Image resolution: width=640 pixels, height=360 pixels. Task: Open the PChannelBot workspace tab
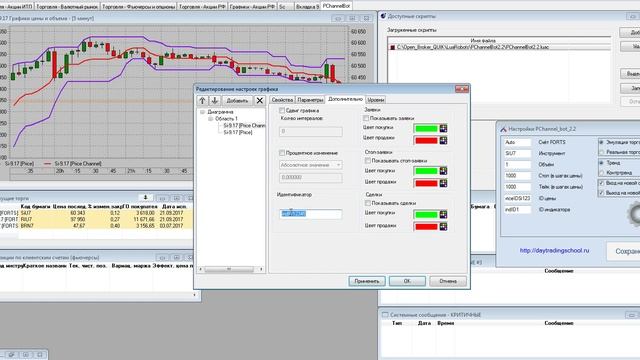[x=336, y=6]
